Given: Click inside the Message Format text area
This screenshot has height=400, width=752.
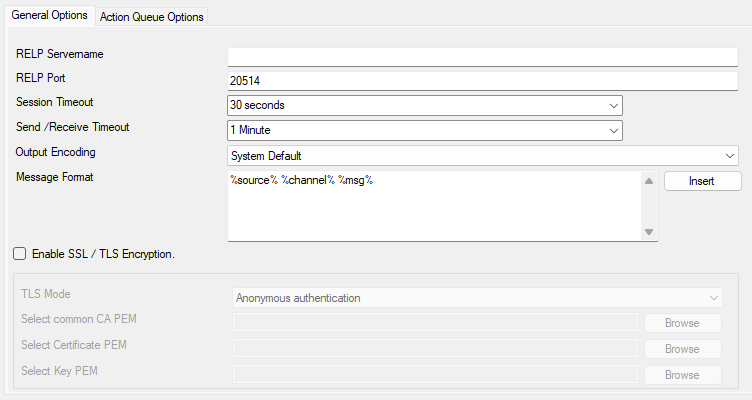Looking at the screenshot, I should 433,206.
